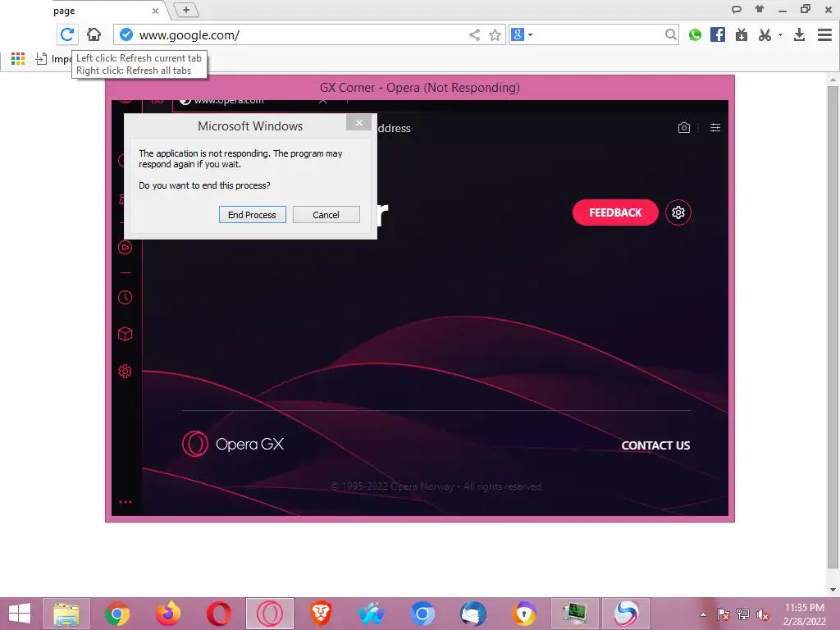Open the player icon in Opera GX sidebar
The height and width of the screenshot is (630, 840).
[x=125, y=248]
